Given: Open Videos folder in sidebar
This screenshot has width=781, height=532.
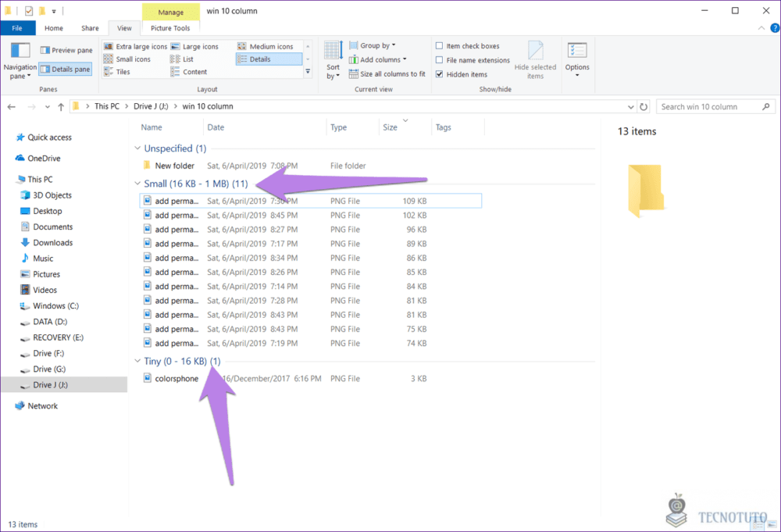Looking at the screenshot, I should click(x=38, y=290).
